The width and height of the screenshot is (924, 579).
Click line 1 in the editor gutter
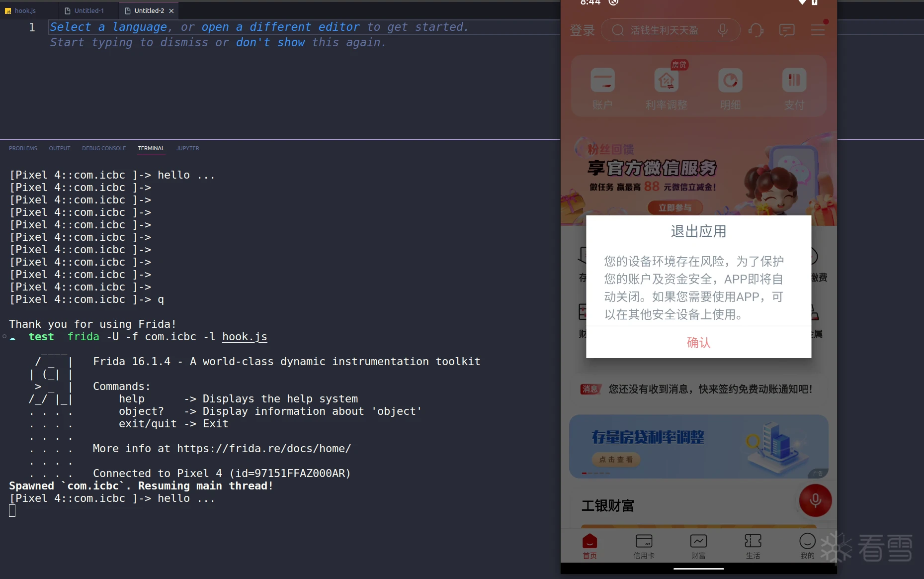(32, 27)
